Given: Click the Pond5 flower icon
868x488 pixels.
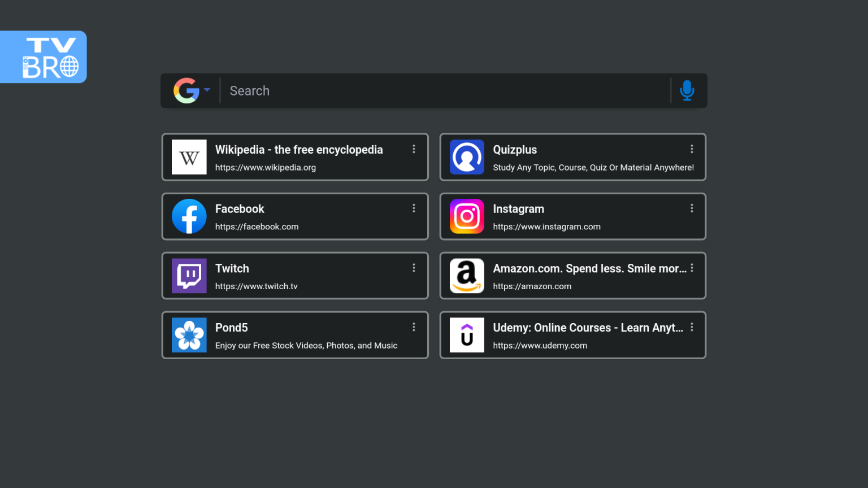Looking at the screenshot, I should pos(189,335).
